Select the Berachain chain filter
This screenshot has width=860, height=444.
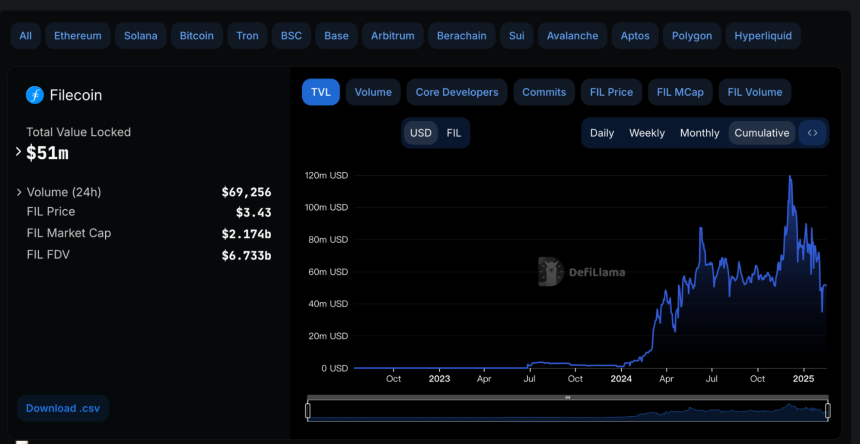[462, 36]
